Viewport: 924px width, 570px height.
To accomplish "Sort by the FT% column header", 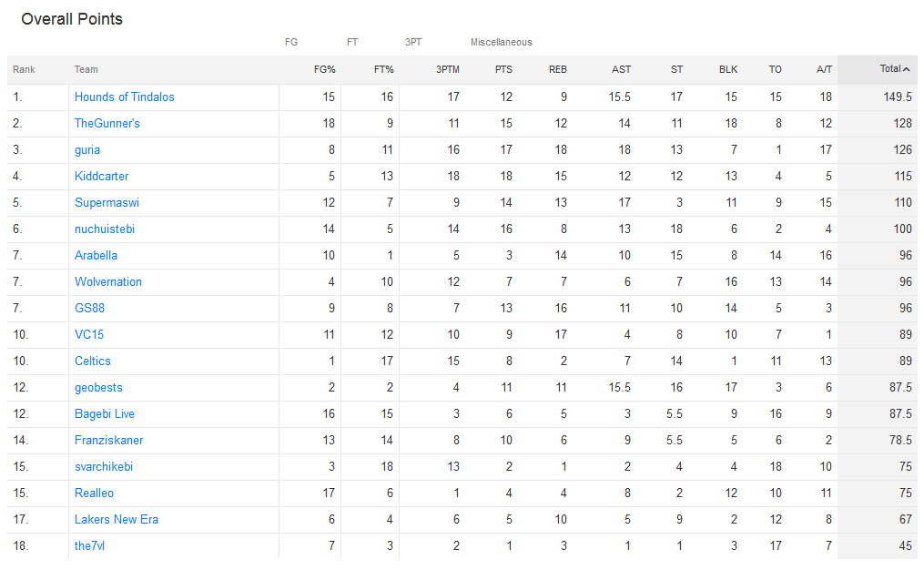I will [x=383, y=69].
